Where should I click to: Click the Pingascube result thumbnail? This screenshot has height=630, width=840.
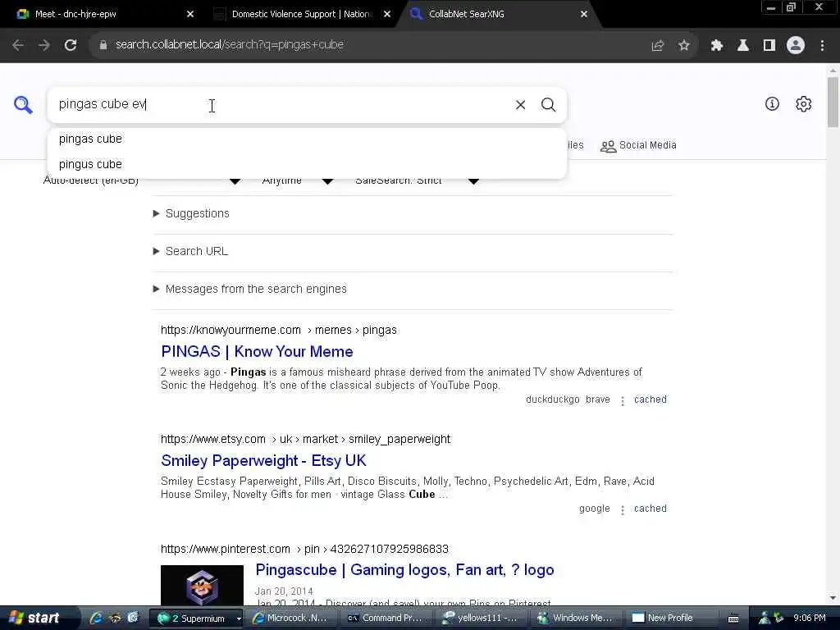[x=202, y=586]
